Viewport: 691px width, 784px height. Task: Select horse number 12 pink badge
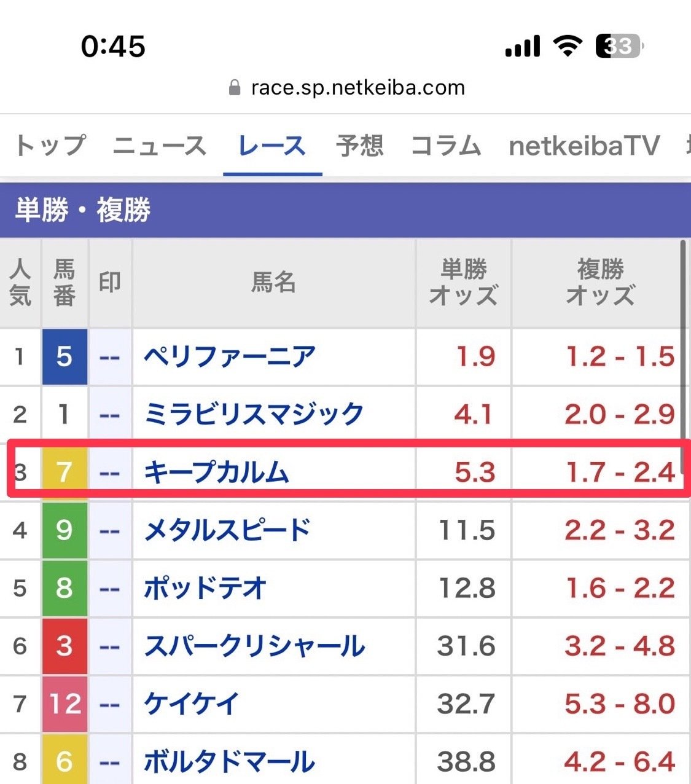click(x=64, y=704)
